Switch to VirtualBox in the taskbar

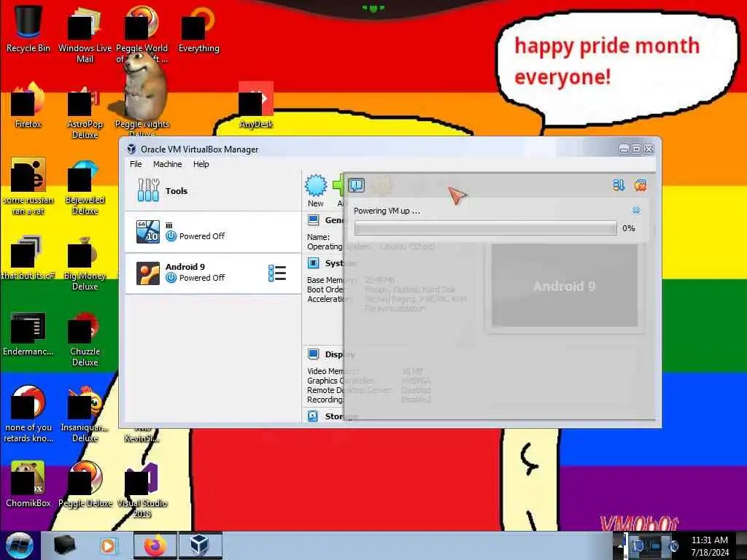[x=200, y=545]
